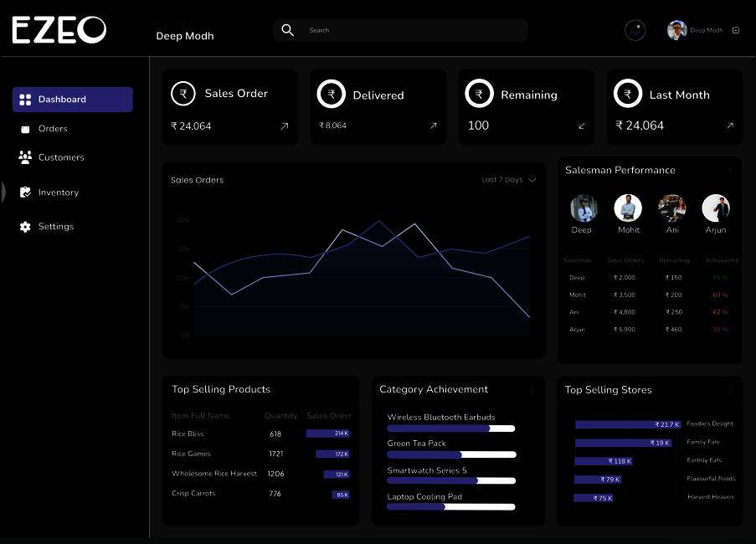Click the trend arrow on Last Month card
This screenshot has height=544, width=756.
pos(728,126)
